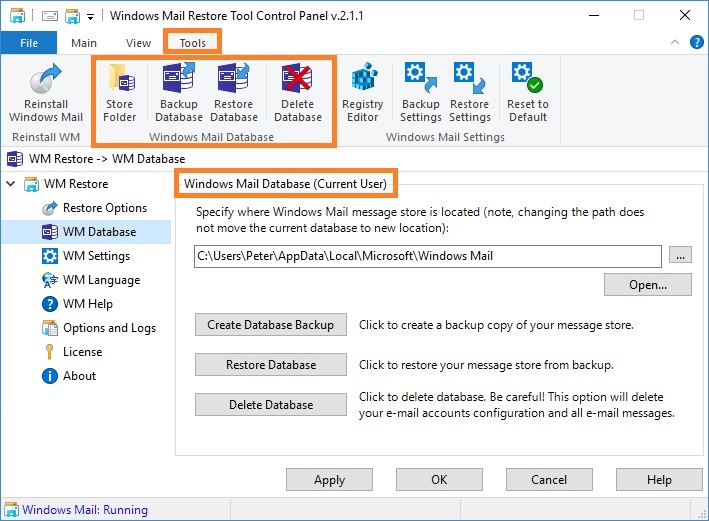The image size is (709, 521).
Task: Click Create Database Backup button
Action: pos(271,325)
